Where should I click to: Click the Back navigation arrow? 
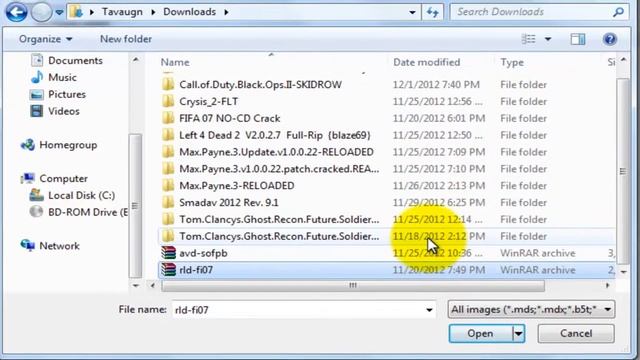[x=16, y=12]
